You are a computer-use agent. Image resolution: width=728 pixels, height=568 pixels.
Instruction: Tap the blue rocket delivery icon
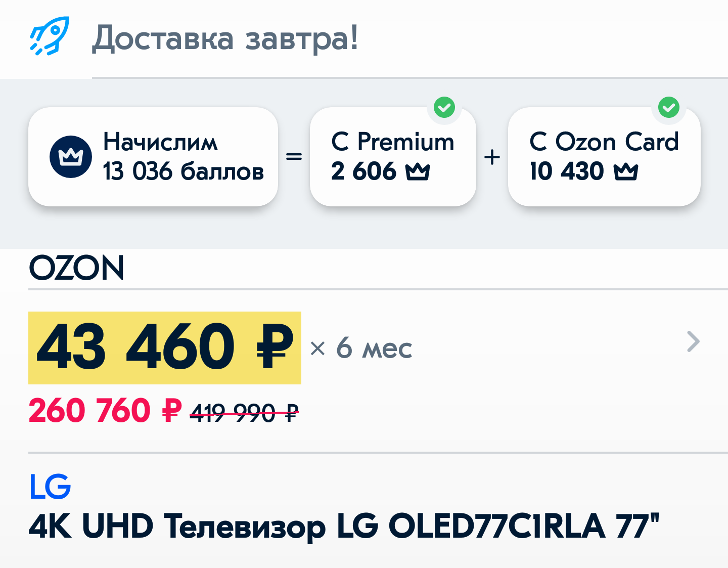point(50,35)
